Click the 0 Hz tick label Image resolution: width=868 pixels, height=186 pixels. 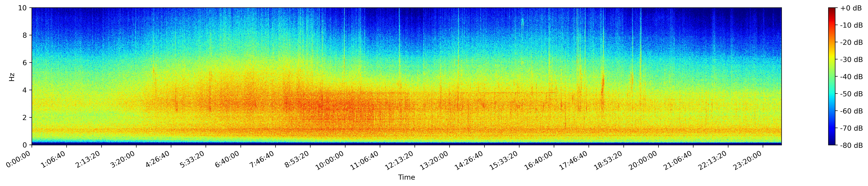25,145
